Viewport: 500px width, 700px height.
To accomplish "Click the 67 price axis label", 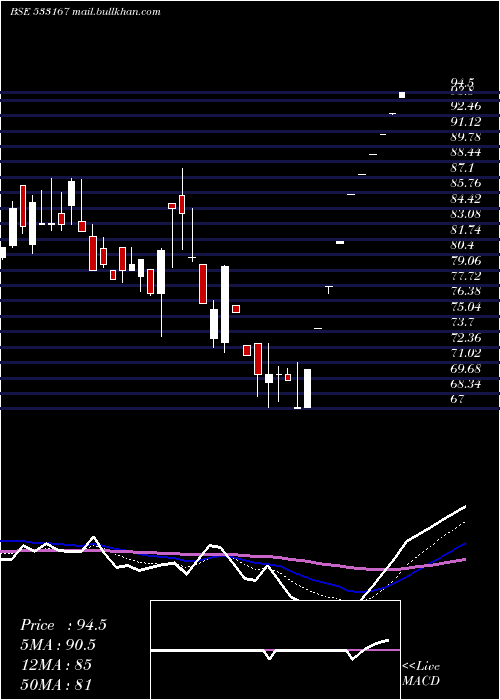I will tap(458, 399).
